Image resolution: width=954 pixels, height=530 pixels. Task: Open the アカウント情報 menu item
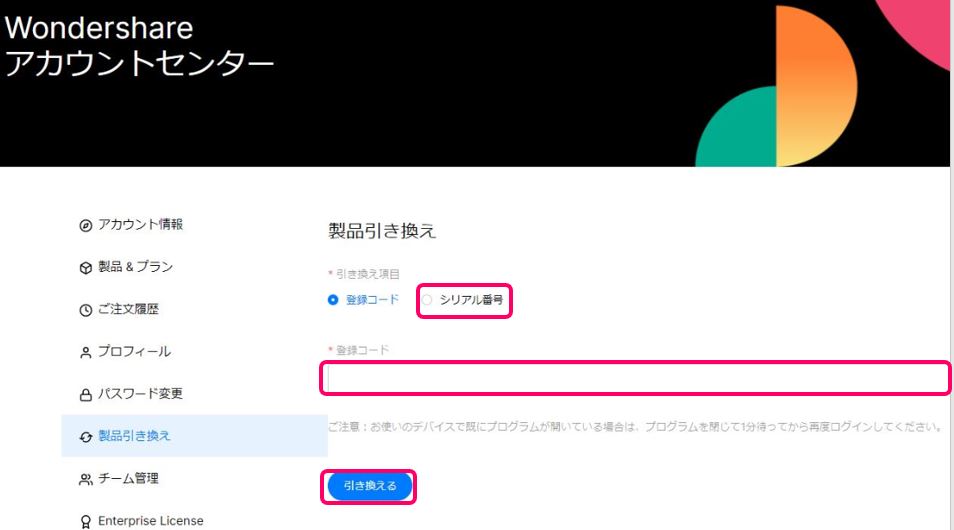pos(141,225)
